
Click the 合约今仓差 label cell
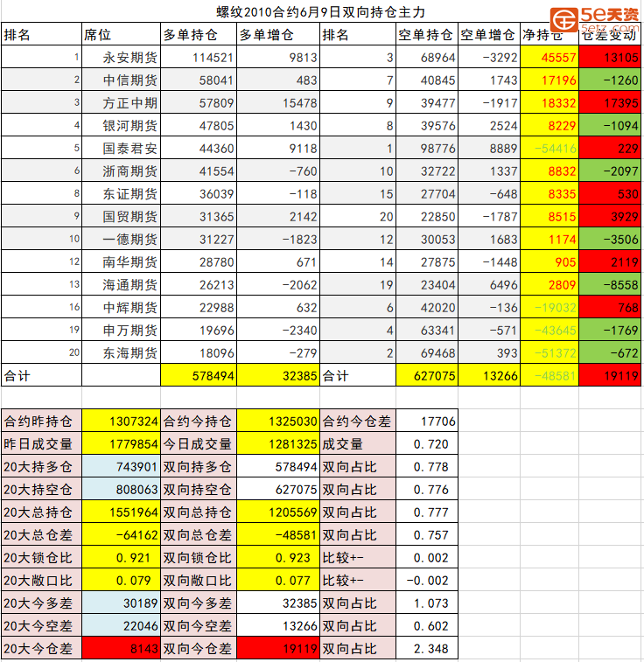[x=358, y=421]
